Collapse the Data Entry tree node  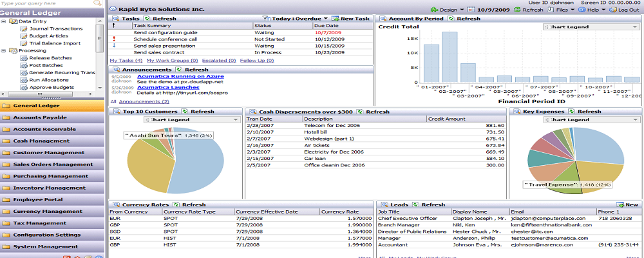(5, 21)
